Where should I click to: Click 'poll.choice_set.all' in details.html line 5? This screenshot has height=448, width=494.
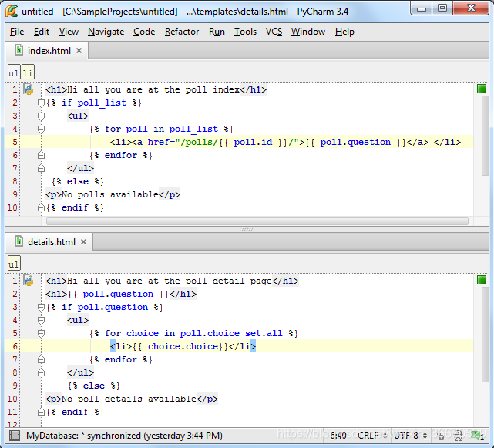231,333
